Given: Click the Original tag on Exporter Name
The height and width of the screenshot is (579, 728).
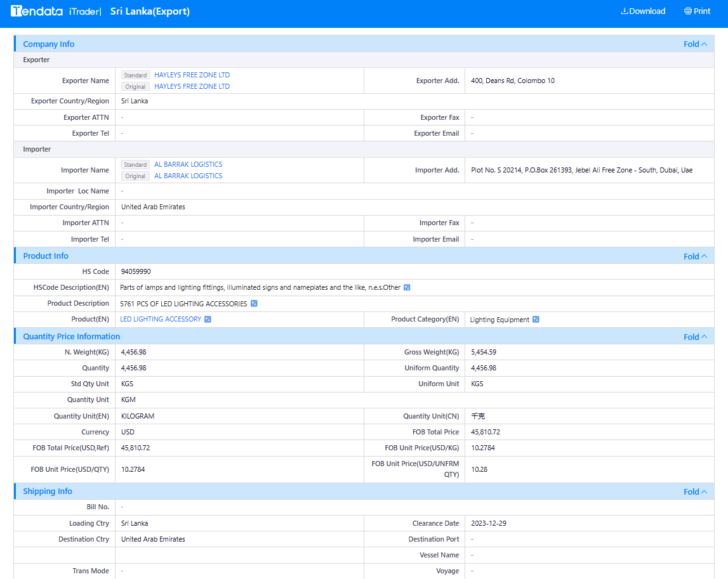Looking at the screenshot, I should [x=135, y=87].
